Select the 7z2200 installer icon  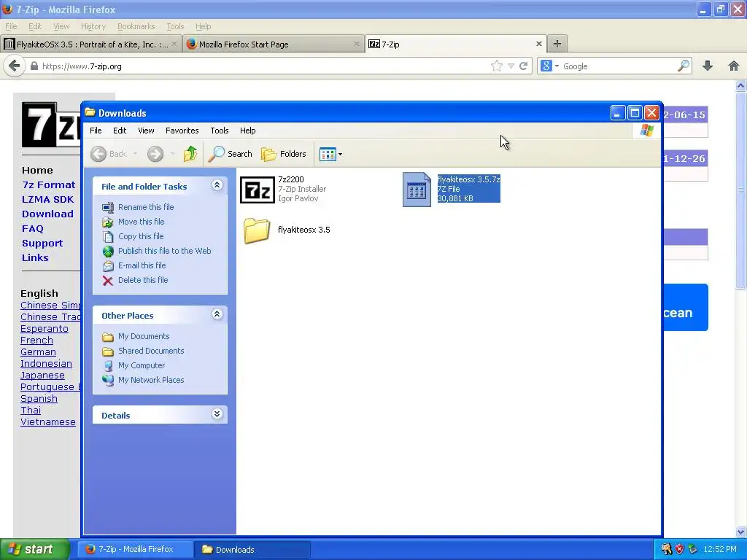pyautogui.click(x=258, y=190)
